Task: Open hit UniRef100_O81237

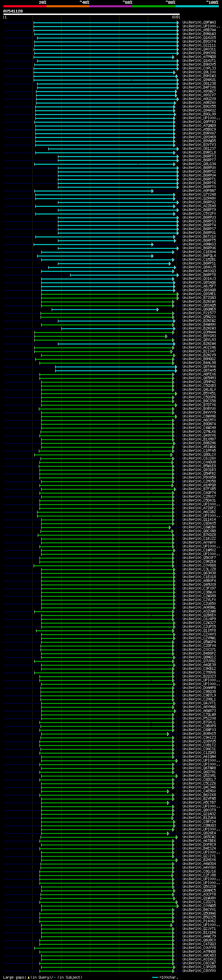Action: pos(199,149)
